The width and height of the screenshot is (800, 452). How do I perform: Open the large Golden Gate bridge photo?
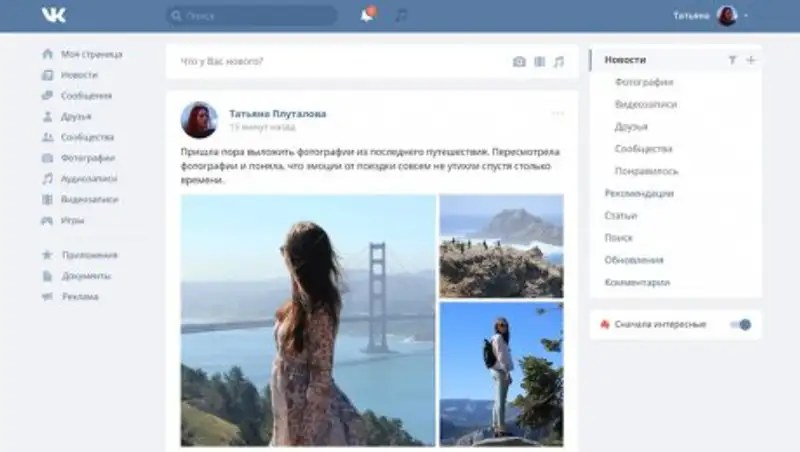pyautogui.click(x=308, y=320)
